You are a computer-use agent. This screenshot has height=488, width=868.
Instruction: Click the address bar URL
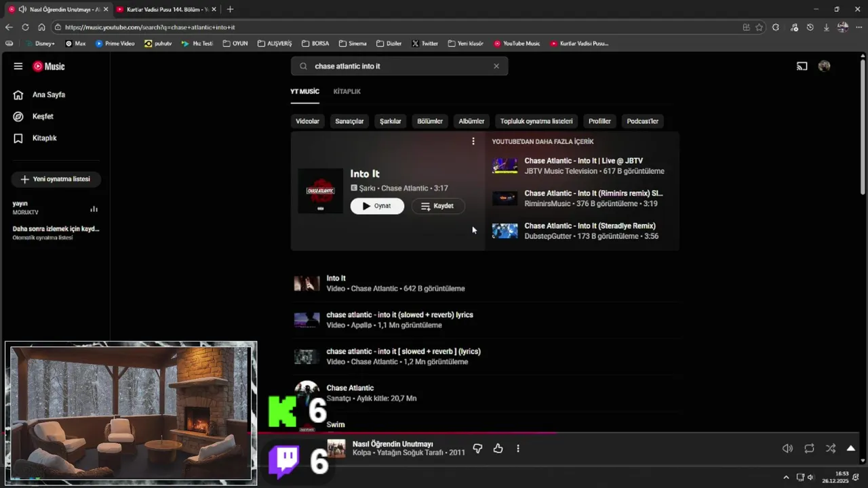coord(150,27)
